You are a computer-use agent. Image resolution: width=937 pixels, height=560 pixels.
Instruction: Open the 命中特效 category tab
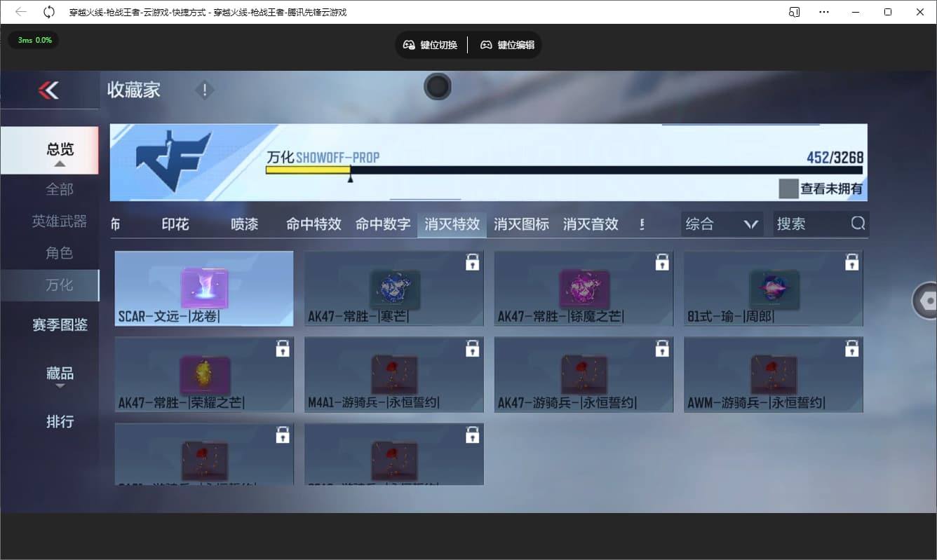point(313,224)
